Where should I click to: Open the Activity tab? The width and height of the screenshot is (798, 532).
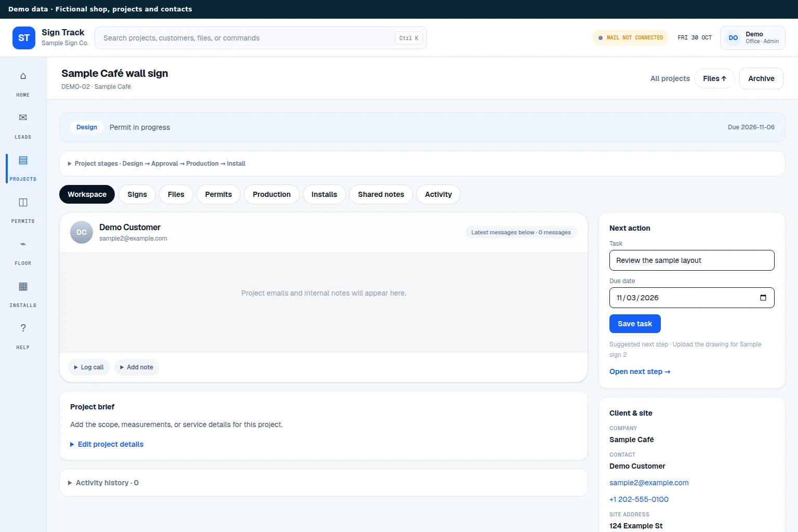(x=438, y=194)
